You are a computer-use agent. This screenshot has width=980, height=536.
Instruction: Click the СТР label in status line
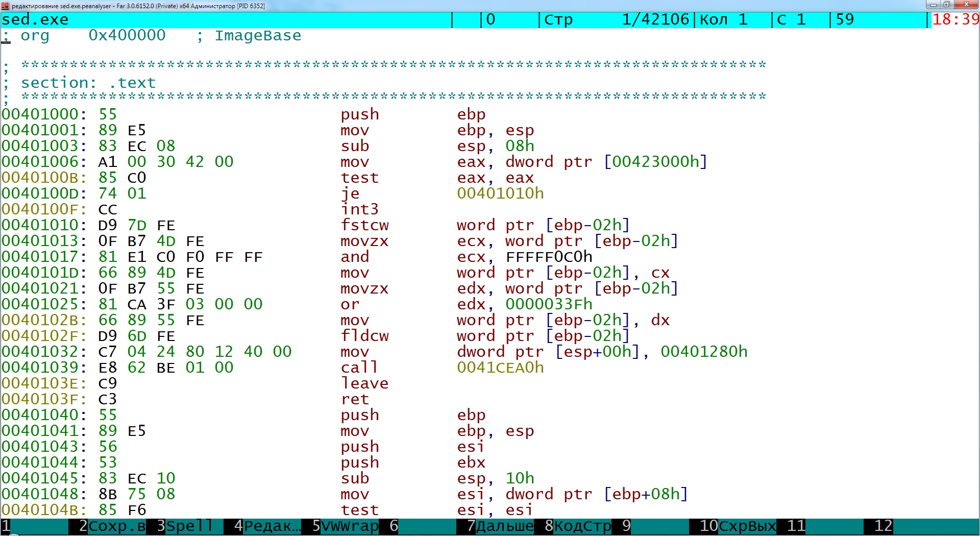coord(558,19)
